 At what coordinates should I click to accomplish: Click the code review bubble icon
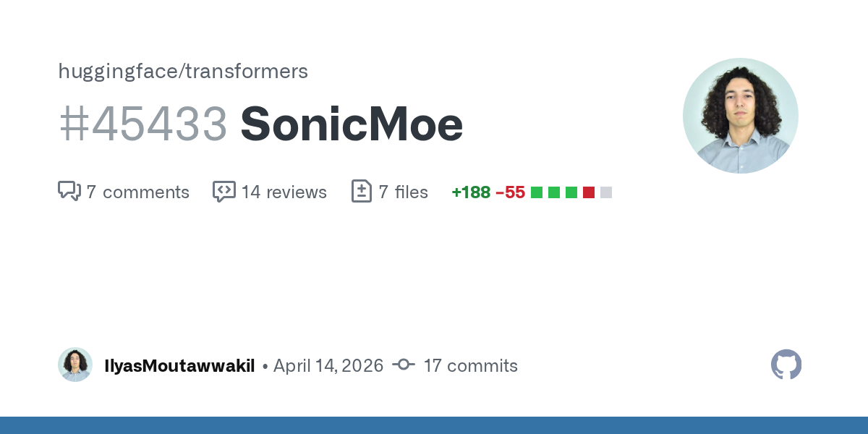(224, 192)
